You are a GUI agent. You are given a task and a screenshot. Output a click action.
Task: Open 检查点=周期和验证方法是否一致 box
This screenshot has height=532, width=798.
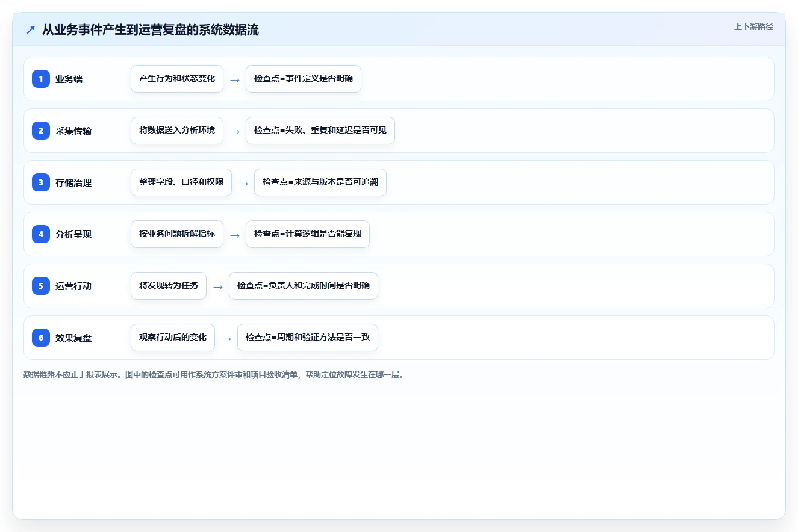point(308,338)
